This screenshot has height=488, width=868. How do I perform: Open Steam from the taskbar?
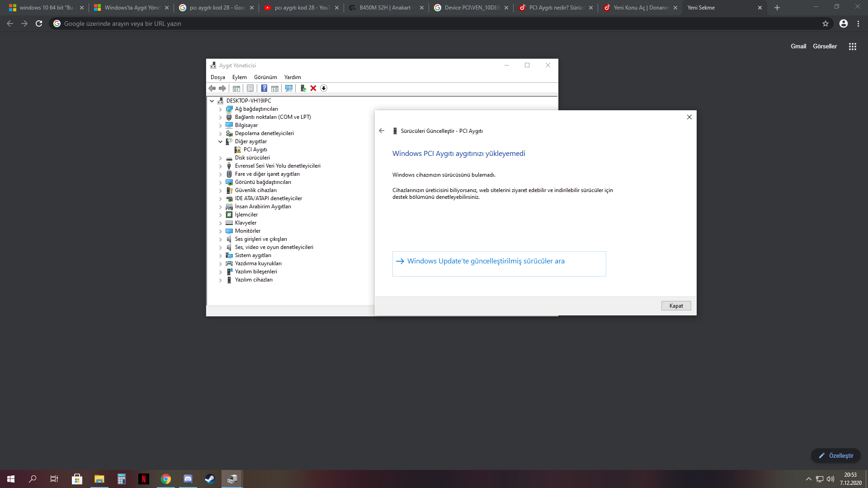click(x=210, y=479)
